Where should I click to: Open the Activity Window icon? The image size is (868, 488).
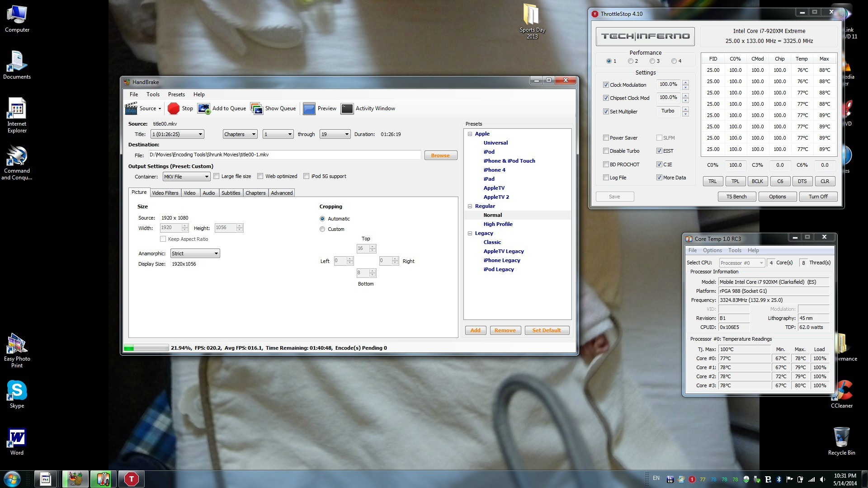[x=347, y=108]
